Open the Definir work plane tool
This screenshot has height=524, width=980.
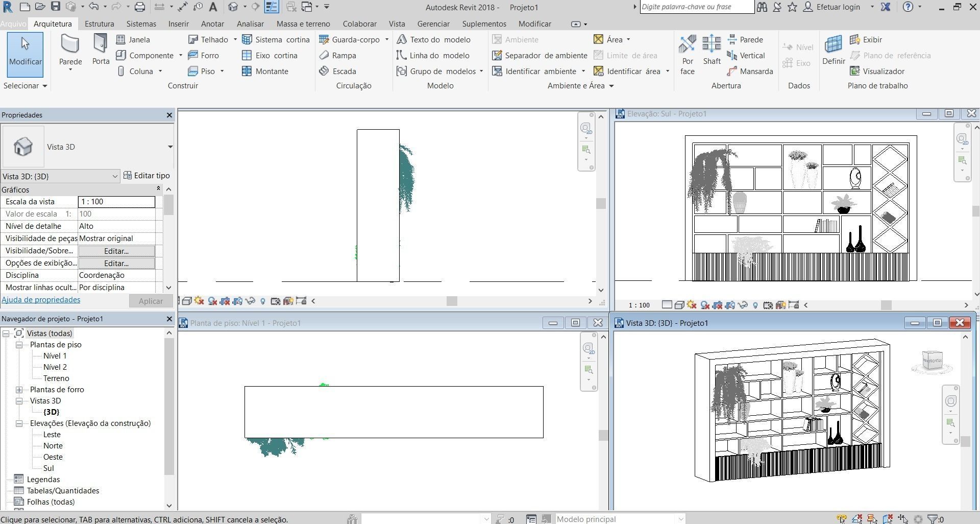834,50
